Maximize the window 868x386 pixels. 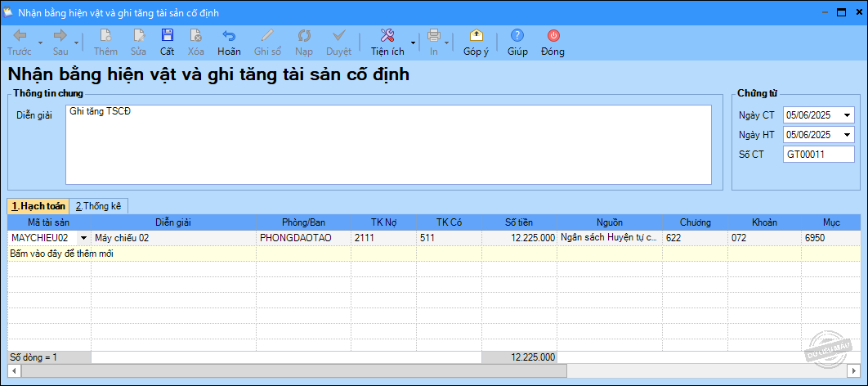[x=841, y=12]
